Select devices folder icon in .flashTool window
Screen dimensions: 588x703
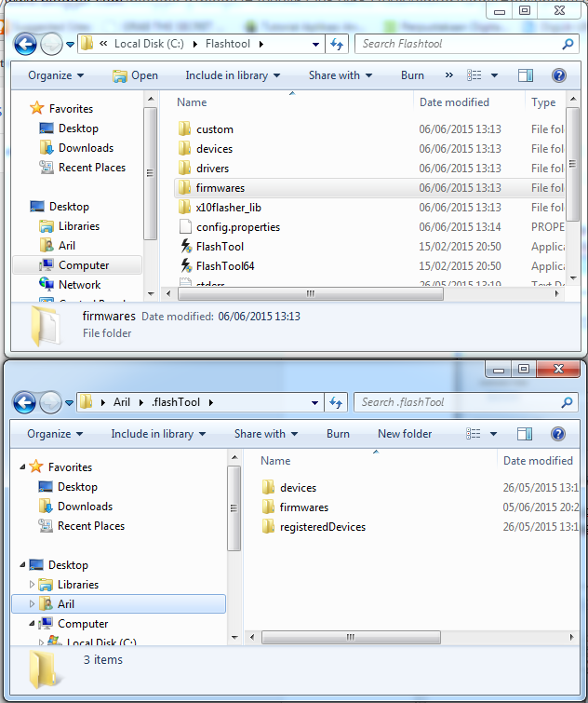[x=268, y=487]
